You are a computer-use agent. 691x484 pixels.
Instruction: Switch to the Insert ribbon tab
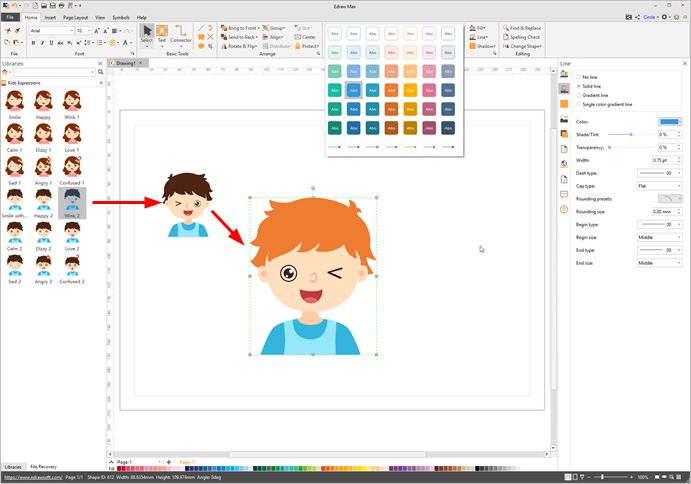coord(49,17)
